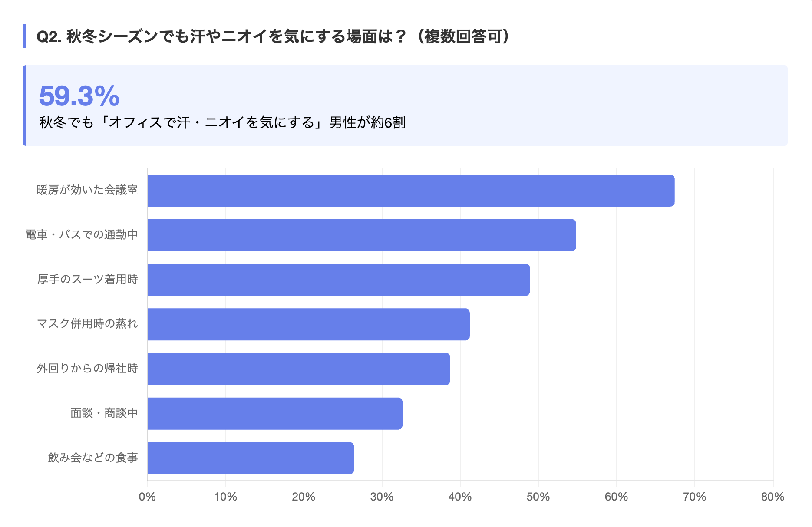Click the 電車・バスでの通勤中 axis label
812x527 pixels.
point(82,235)
